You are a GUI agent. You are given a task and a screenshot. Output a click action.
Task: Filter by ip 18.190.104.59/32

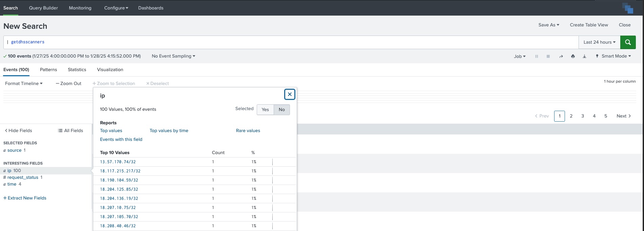tap(119, 180)
